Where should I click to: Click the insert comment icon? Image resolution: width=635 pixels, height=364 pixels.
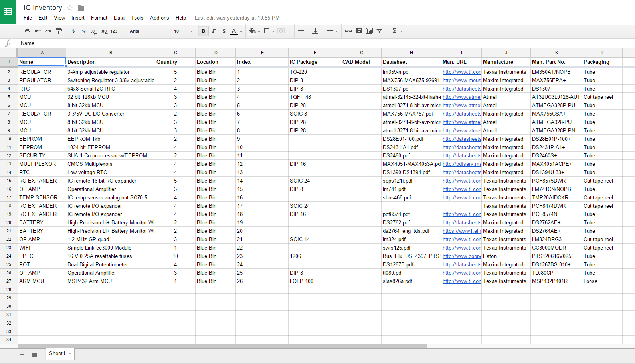coord(359,31)
